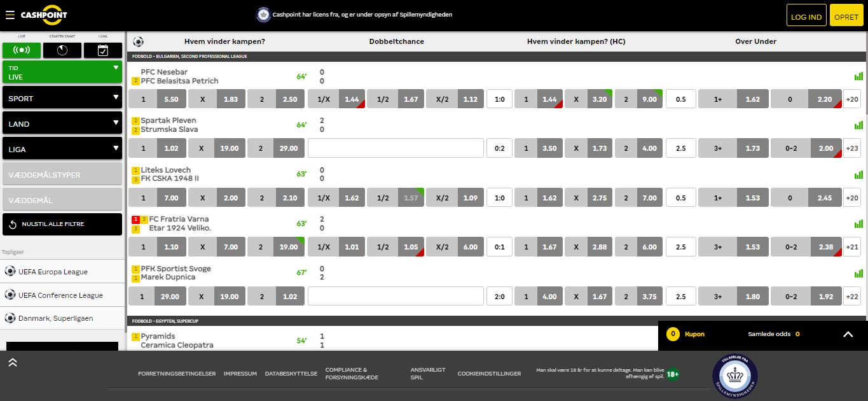Click the handicap 1:0 box for Nesebar
This screenshot has height=401, width=868.
499,99
